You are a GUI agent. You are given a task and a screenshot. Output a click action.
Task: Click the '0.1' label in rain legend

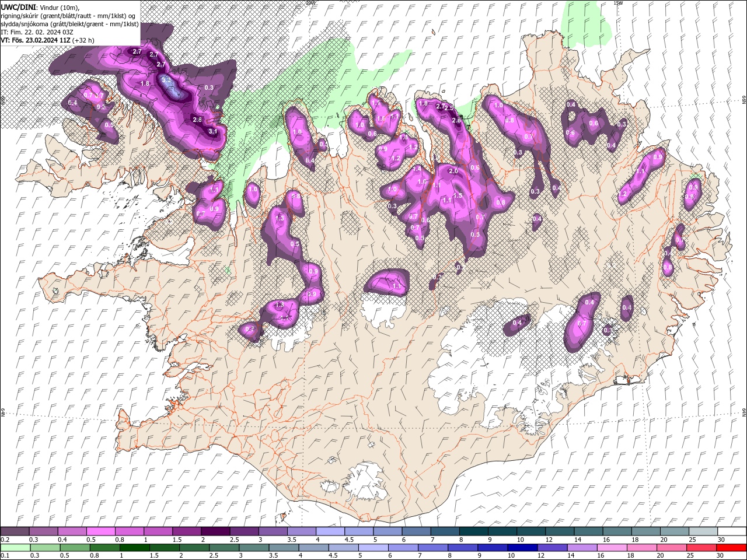(x=4, y=555)
